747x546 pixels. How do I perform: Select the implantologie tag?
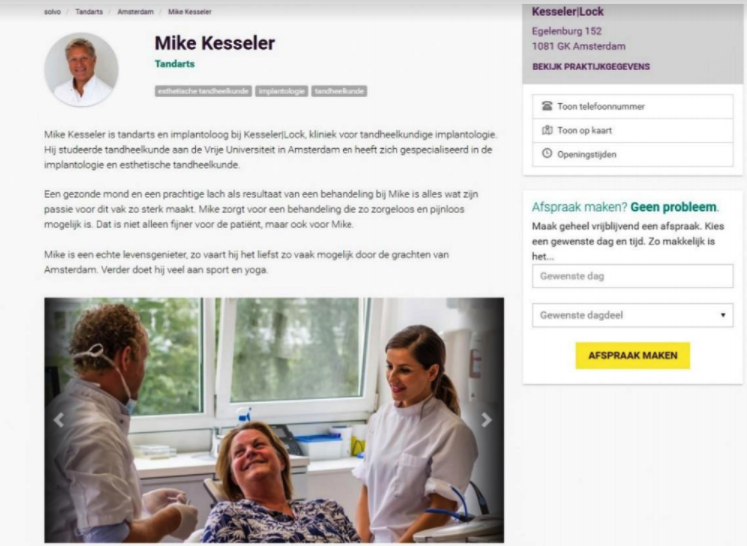tap(282, 91)
